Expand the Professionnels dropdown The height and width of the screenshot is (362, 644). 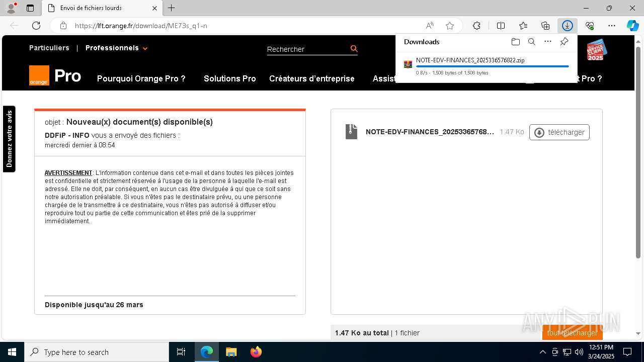pyautogui.click(x=116, y=48)
